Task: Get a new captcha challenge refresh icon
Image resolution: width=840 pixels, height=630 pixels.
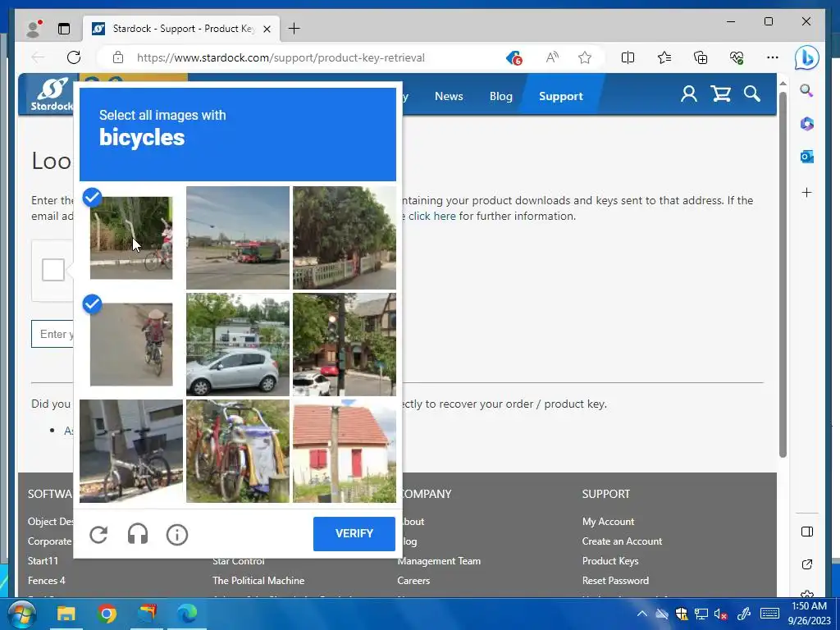Action: [x=98, y=534]
